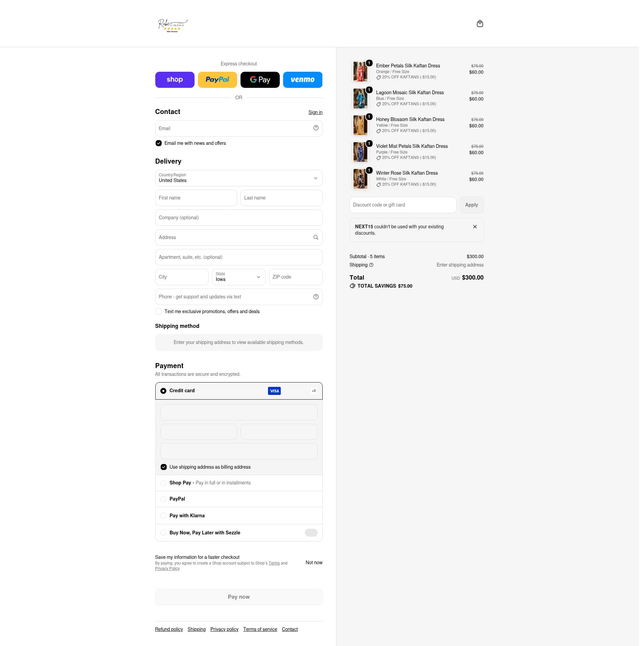
Task: Open the Country/Region dropdown
Action: [x=238, y=178]
